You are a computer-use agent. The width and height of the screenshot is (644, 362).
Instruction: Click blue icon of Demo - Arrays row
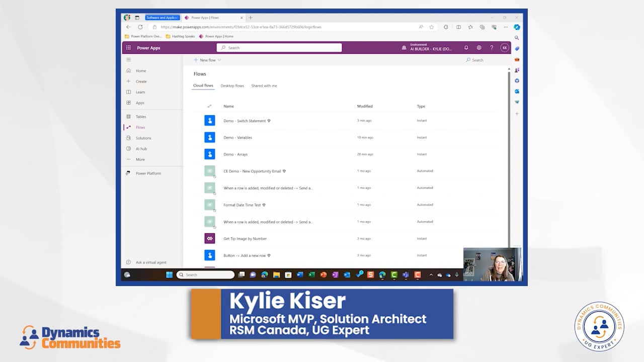(x=210, y=154)
